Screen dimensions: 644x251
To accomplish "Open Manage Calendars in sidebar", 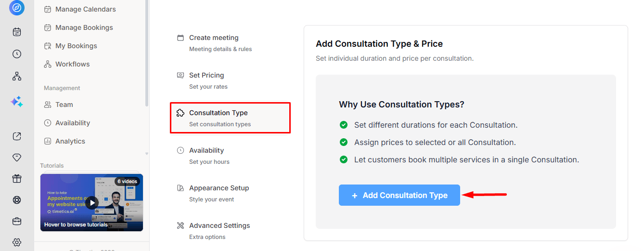I will [x=80, y=9].
